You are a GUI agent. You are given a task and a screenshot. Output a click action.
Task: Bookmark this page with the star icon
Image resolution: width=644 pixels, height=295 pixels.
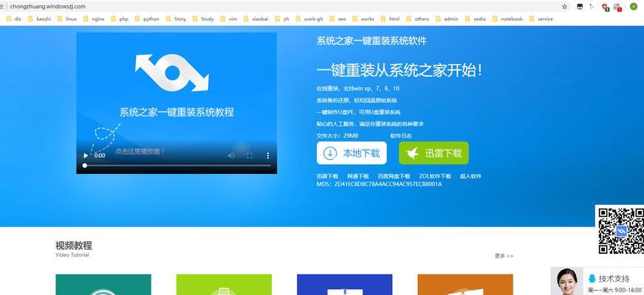tap(565, 7)
